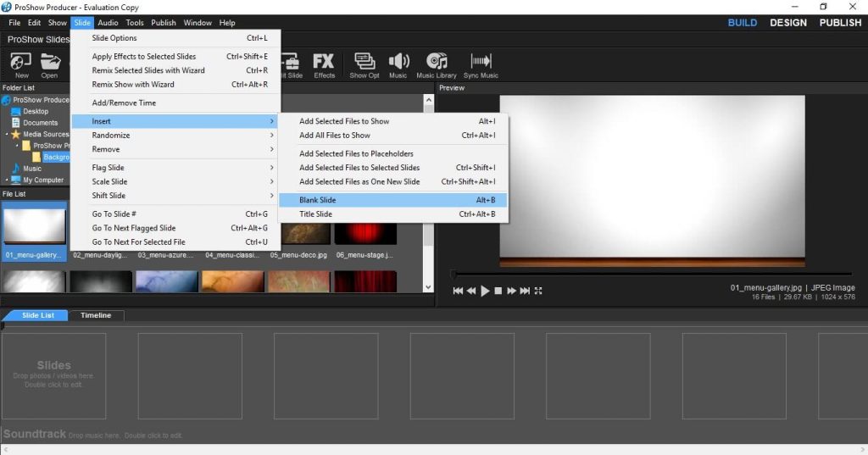The height and width of the screenshot is (455, 868).
Task: Switch to the Timeline tab
Action: (x=96, y=315)
